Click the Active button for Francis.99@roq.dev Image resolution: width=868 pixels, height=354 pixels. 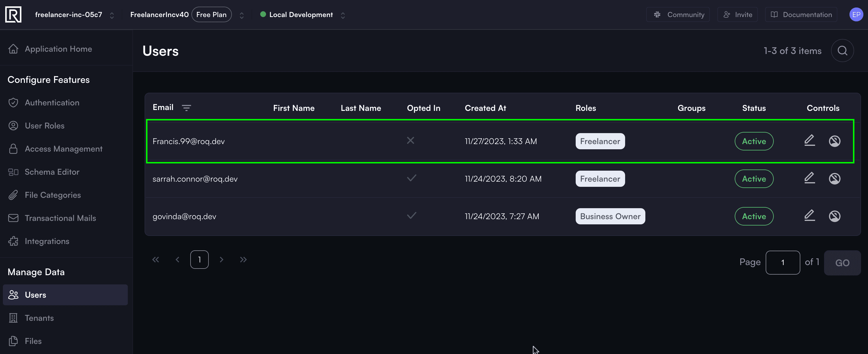pyautogui.click(x=754, y=141)
